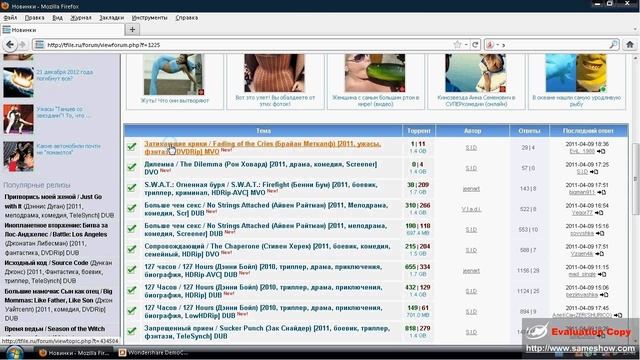Expand the address bar history dropdown arrow
Screen dimensions: 640x360
[x=466, y=44]
